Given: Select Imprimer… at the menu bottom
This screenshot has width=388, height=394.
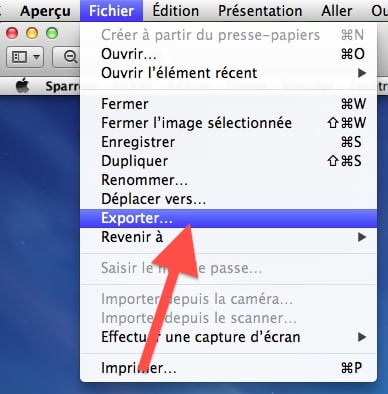Looking at the screenshot, I should [x=228, y=368].
